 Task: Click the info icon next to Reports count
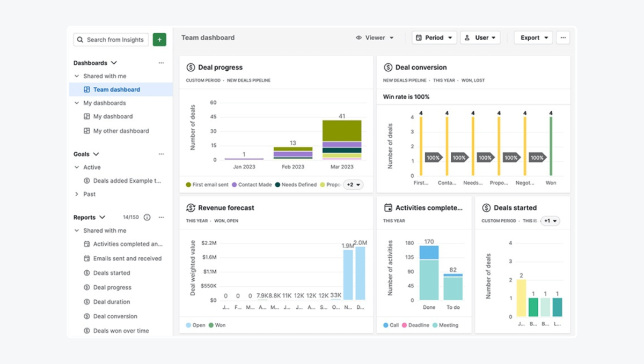[x=147, y=218]
